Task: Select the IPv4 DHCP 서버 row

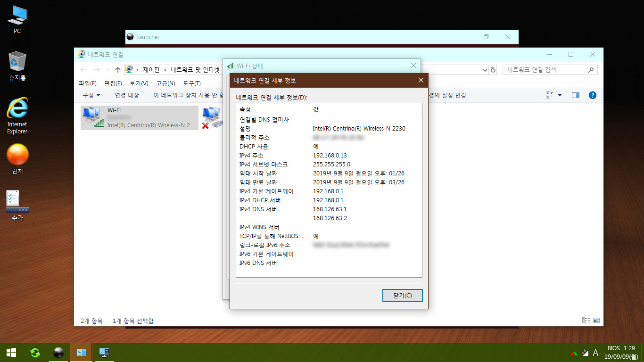Action: tap(329, 200)
